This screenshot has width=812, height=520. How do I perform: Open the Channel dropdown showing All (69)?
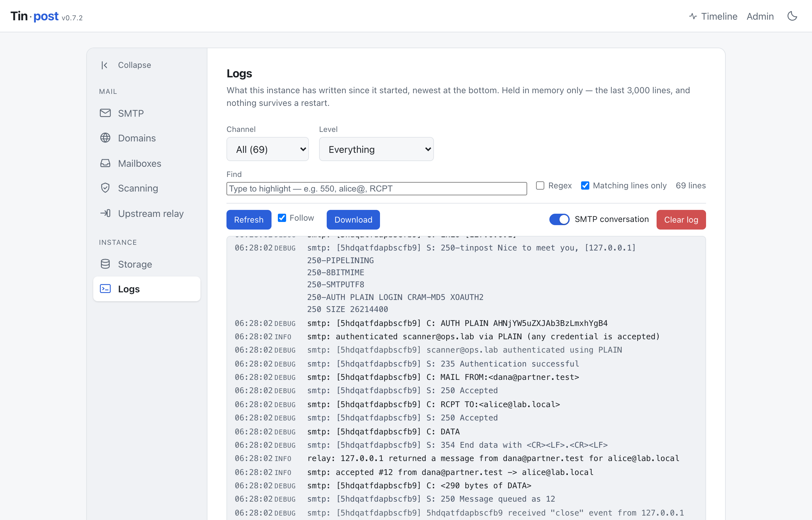click(x=267, y=149)
